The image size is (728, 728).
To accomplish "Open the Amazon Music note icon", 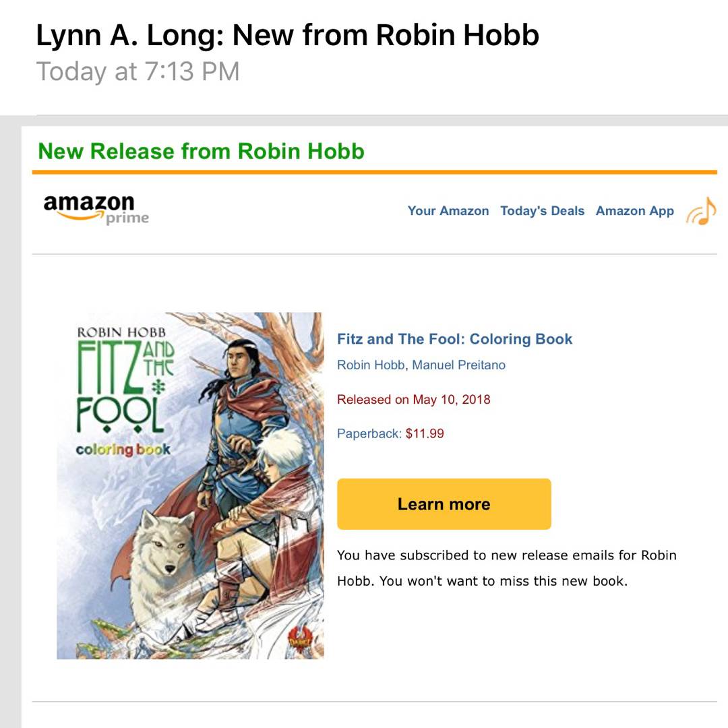I will pyautogui.click(x=701, y=212).
